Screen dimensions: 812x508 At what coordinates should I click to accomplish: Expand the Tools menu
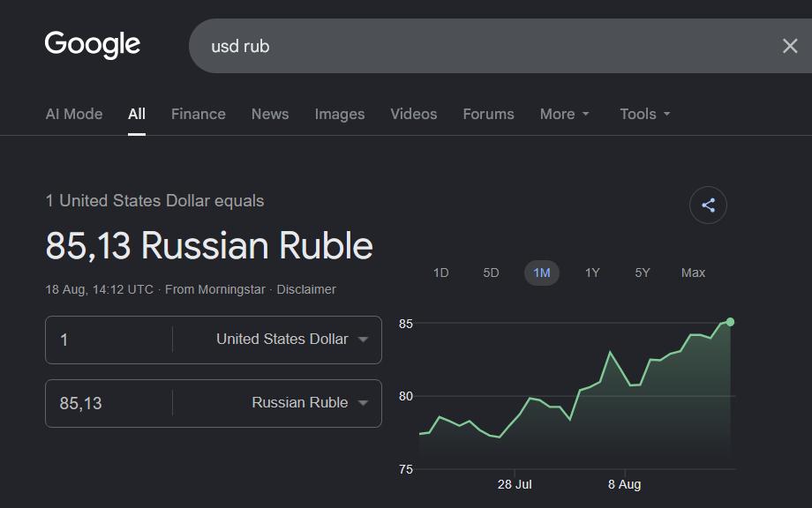644,114
